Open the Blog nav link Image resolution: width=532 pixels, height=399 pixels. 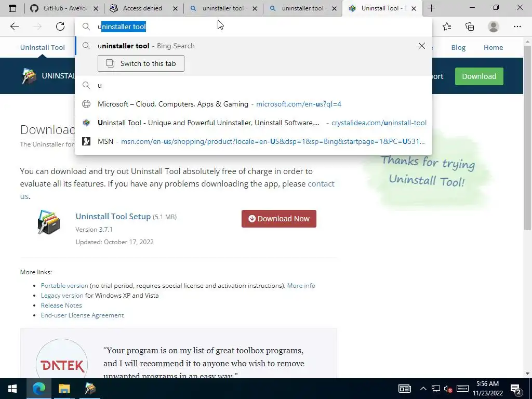tap(458, 47)
